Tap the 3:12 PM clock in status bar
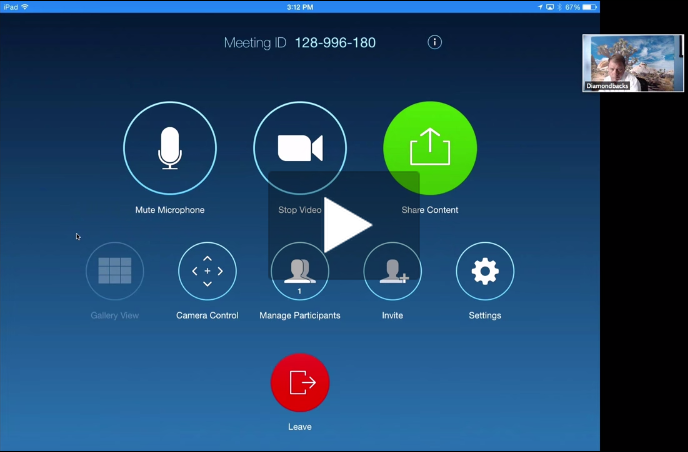 tap(300, 6)
